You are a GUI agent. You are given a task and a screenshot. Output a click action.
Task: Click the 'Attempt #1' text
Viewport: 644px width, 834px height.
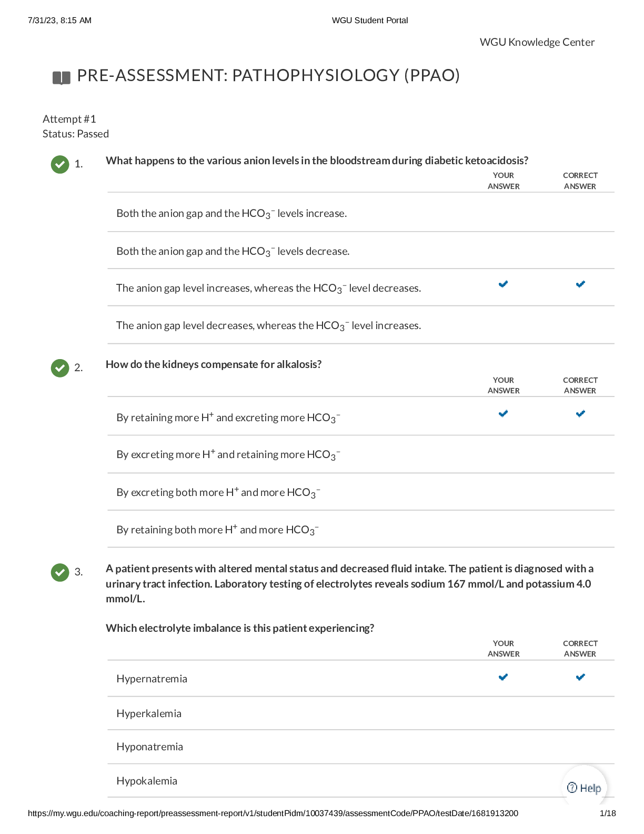point(69,119)
